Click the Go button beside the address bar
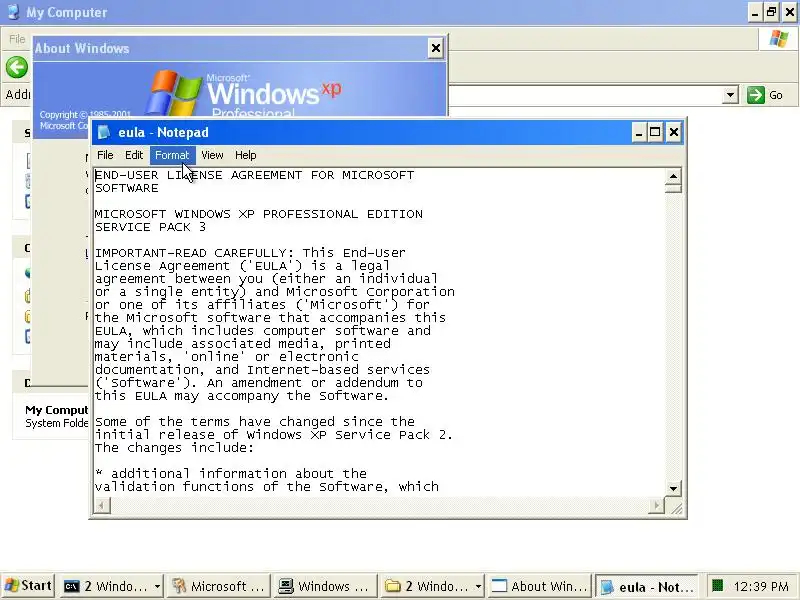 (765, 95)
